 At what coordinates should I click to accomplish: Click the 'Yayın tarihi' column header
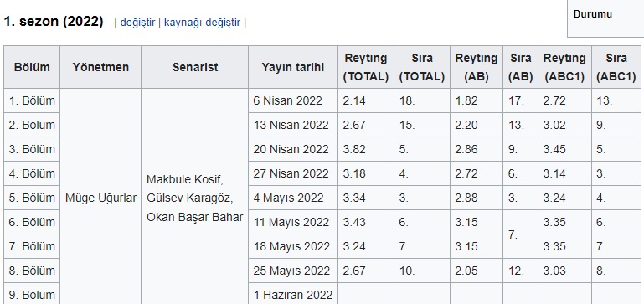pos(293,67)
